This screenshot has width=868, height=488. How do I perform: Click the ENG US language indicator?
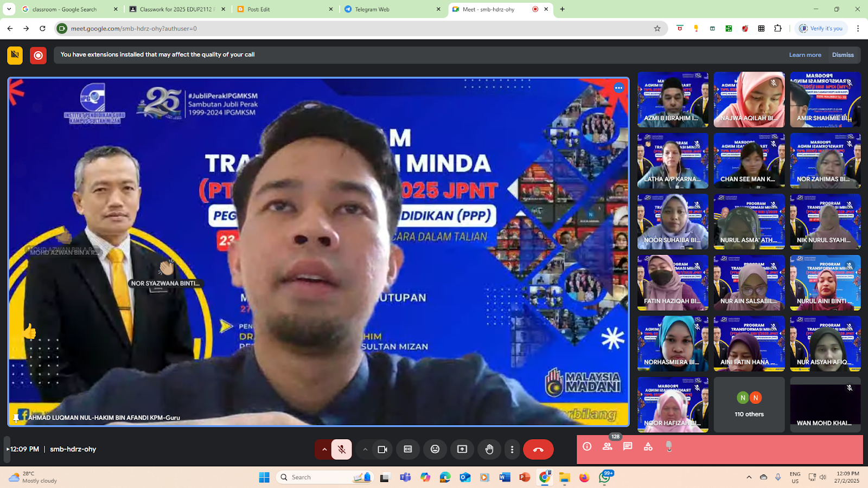795,477
